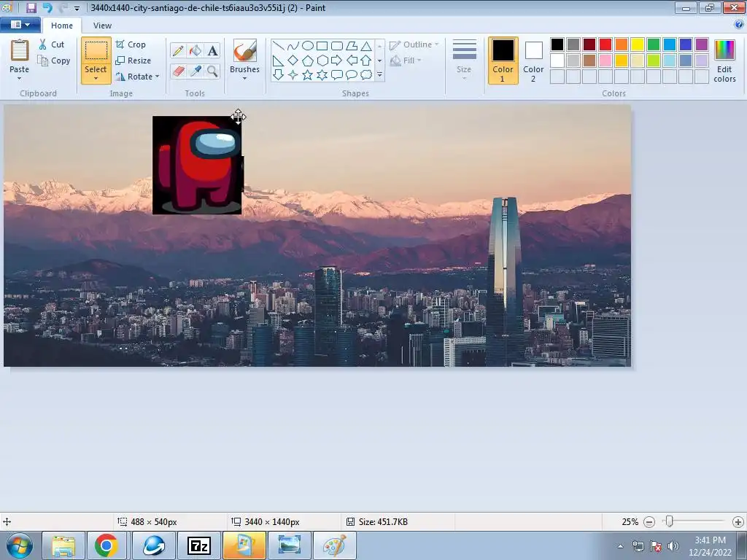Pick the red color swatch
Viewport: 747px width, 560px height.
[x=605, y=44]
